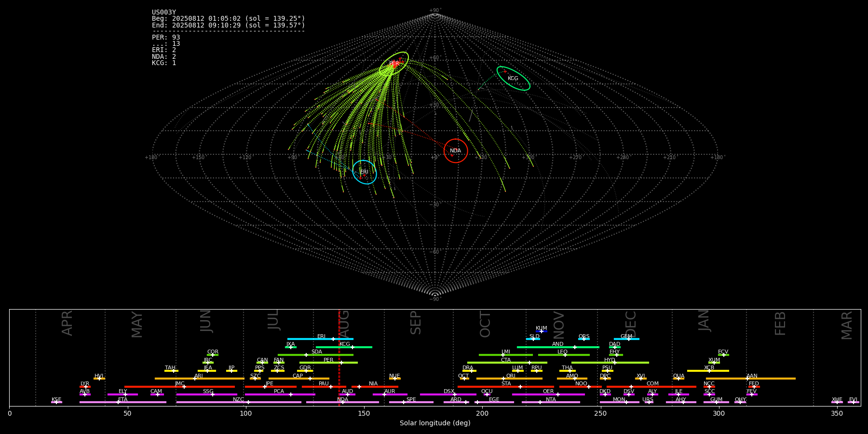Screen dimensions: 868x434
Task: Click the AND shower bar label
Action: pyautogui.click(x=558, y=344)
